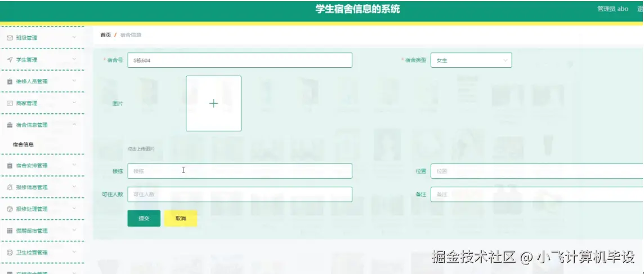Focus the 可住人数 input field
The image size is (644, 274).
pos(240,194)
